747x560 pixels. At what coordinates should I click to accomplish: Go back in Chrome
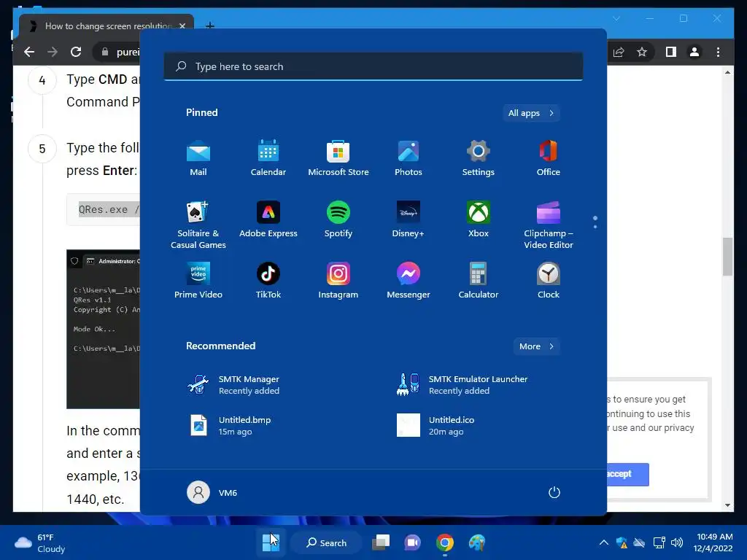(x=29, y=52)
